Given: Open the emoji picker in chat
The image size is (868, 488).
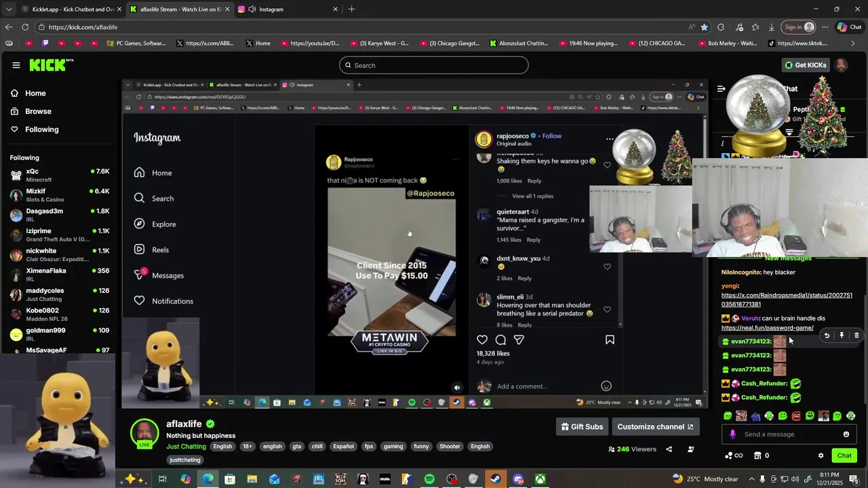Looking at the screenshot, I should tap(846, 434).
